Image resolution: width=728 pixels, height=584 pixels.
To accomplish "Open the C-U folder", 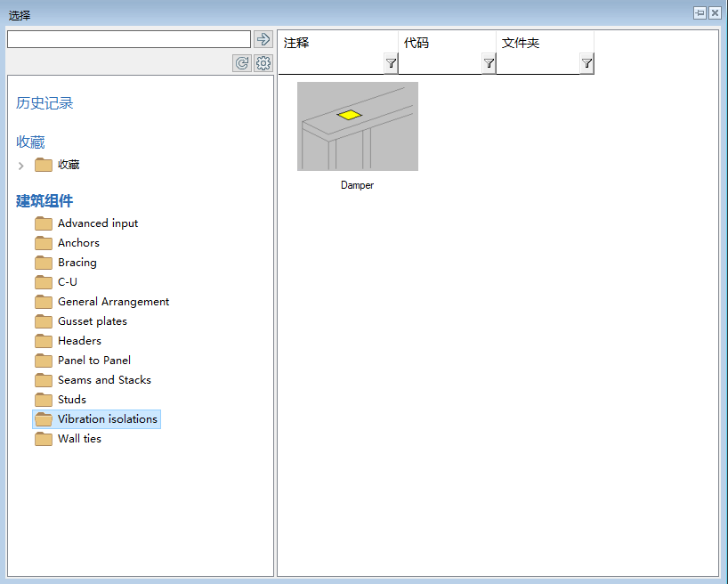I will pos(56,282).
